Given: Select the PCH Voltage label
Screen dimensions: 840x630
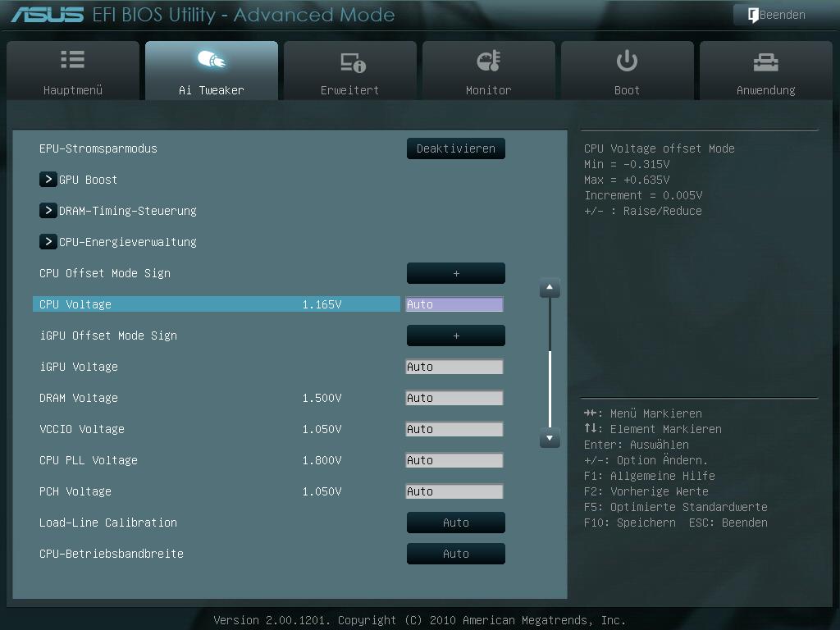Looking at the screenshot, I should [75, 491].
